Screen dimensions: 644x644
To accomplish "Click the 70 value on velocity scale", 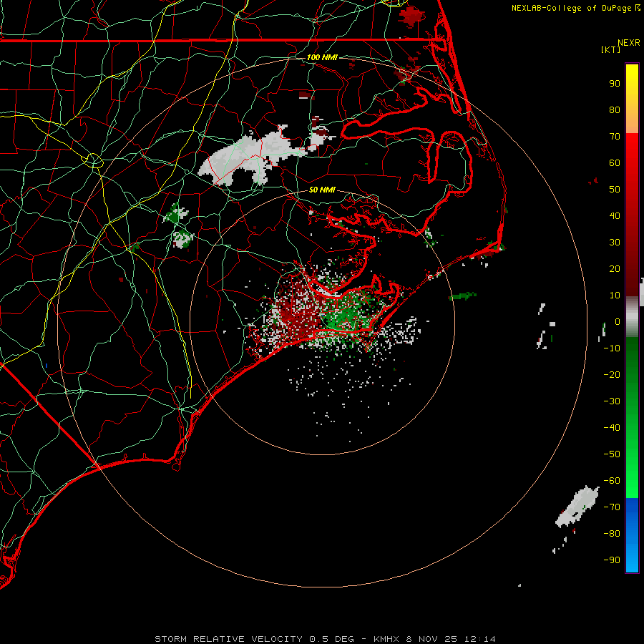I will click(615, 137).
